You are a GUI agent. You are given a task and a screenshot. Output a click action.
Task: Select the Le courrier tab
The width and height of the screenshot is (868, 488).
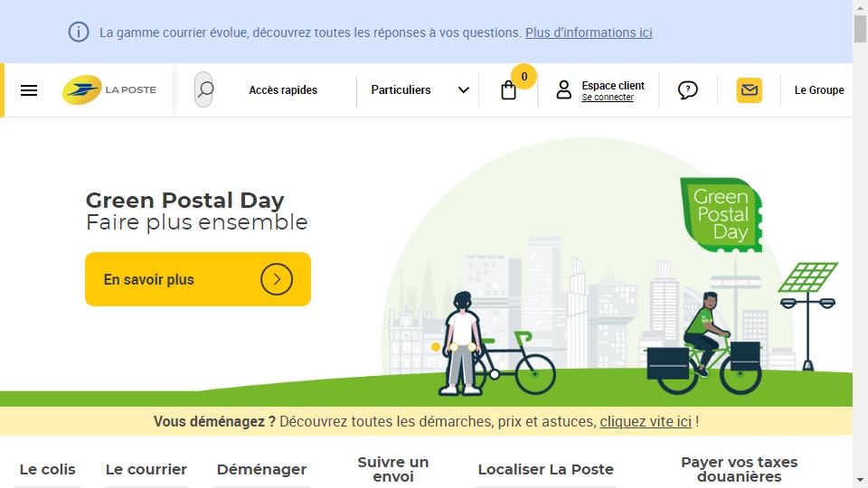pos(146,469)
